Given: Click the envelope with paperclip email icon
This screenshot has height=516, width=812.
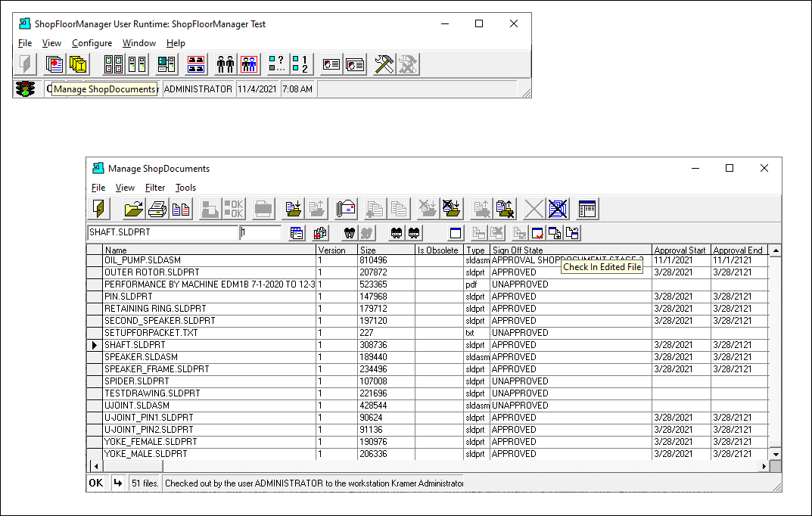Looking at the screenshot, I should pyautogui.click(x=346, y=209).
